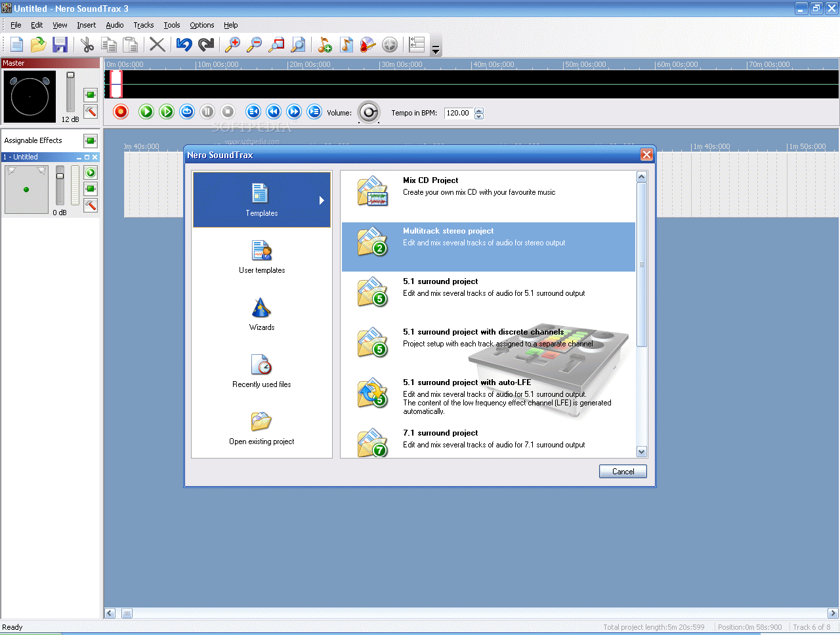Viewport: 840px width, 635px height.
Task: Minimize the 1 - Untitled track panel
Action: [79, 157]
